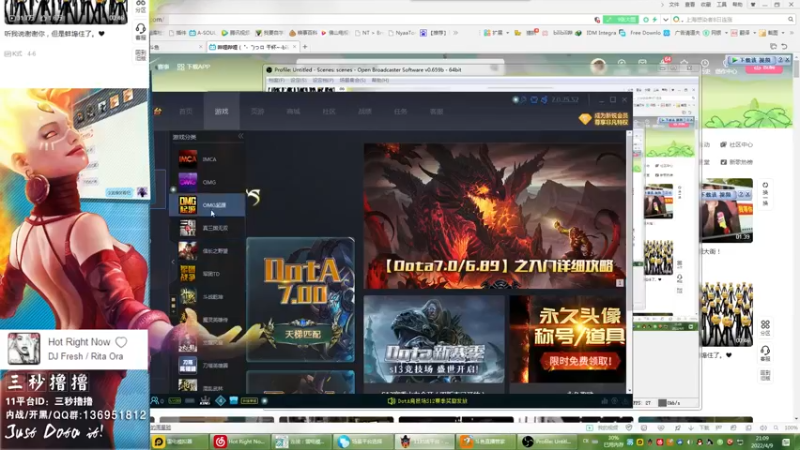The height and width of the screenshot is (450, 800).
Task: Click the blue screen icon in bottom bar
Action: click(x=234, y=401)
